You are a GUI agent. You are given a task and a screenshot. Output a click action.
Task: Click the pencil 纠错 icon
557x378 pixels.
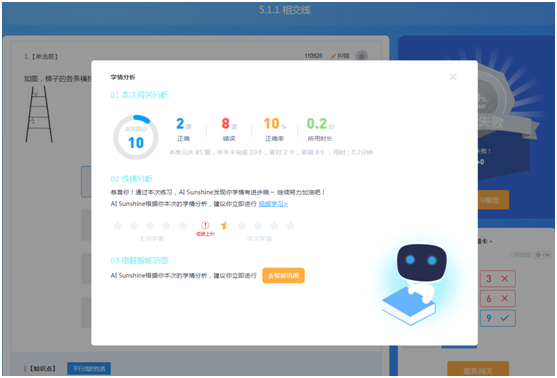(x=333, y=56)
